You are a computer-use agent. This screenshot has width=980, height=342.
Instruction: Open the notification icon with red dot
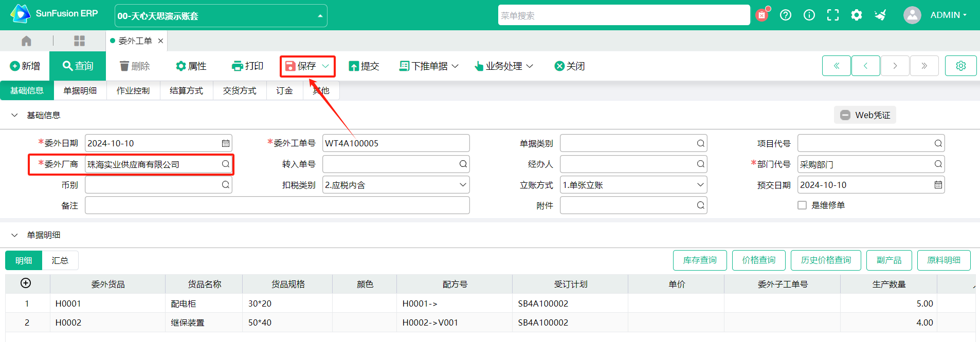[x=762, y=15]
